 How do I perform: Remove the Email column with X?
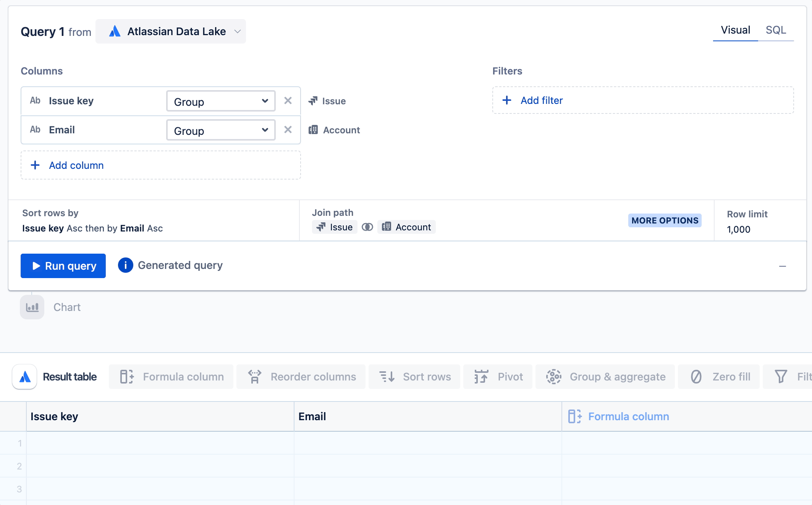288,130
